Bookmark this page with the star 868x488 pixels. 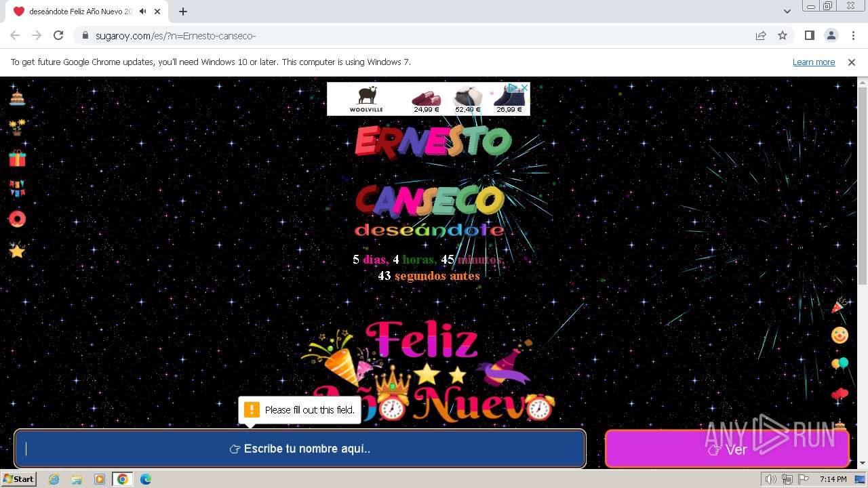pyautogui.click(x=783, y=36)
